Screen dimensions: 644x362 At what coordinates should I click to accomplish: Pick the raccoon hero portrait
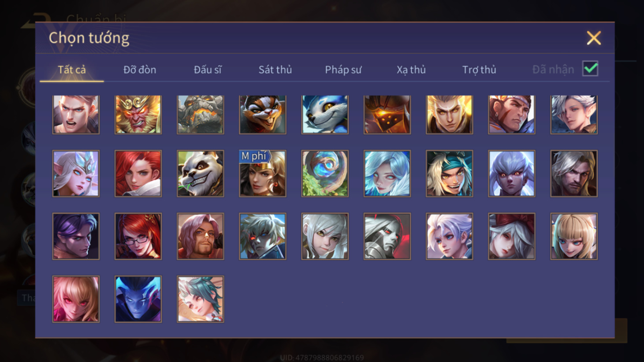pos(262,115)
